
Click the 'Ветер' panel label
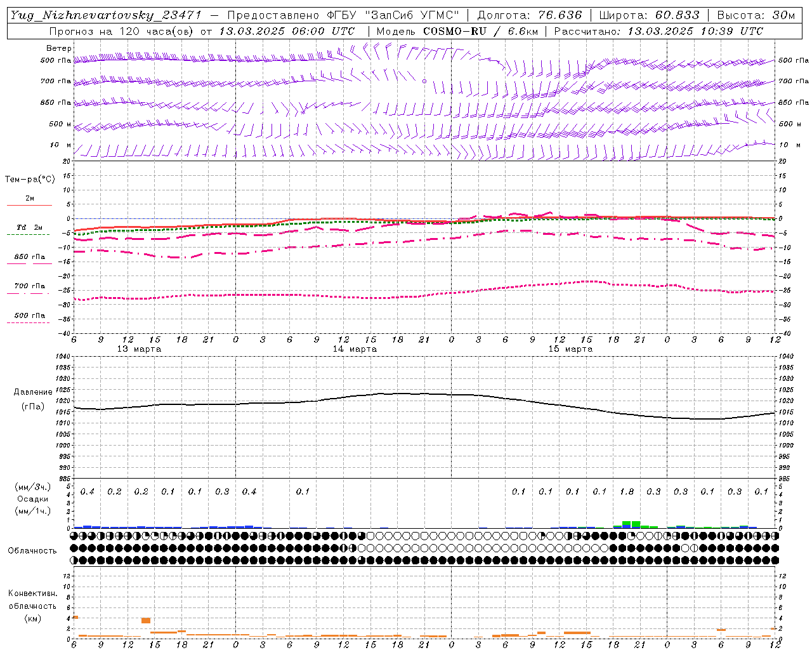[x=59, y=48]
